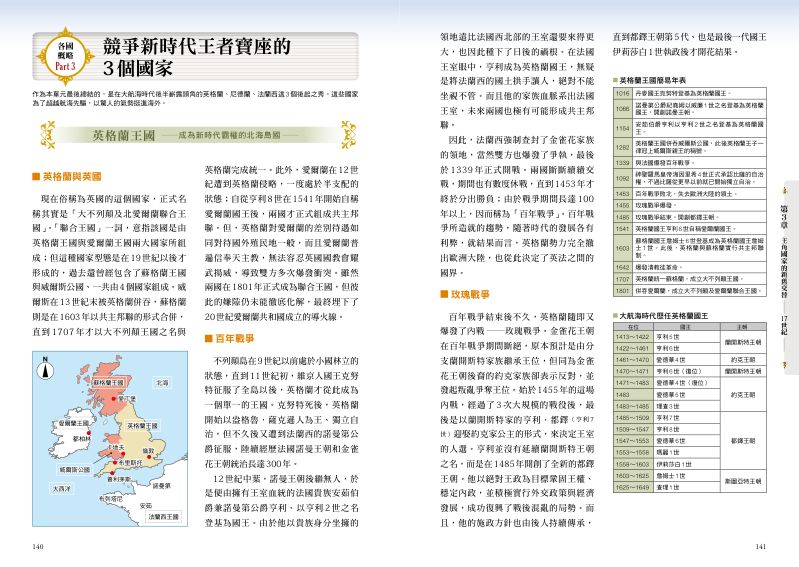Select the 愛爾蘭王國 label on the map
Screen dimensions: 799x567
point(74,423)
